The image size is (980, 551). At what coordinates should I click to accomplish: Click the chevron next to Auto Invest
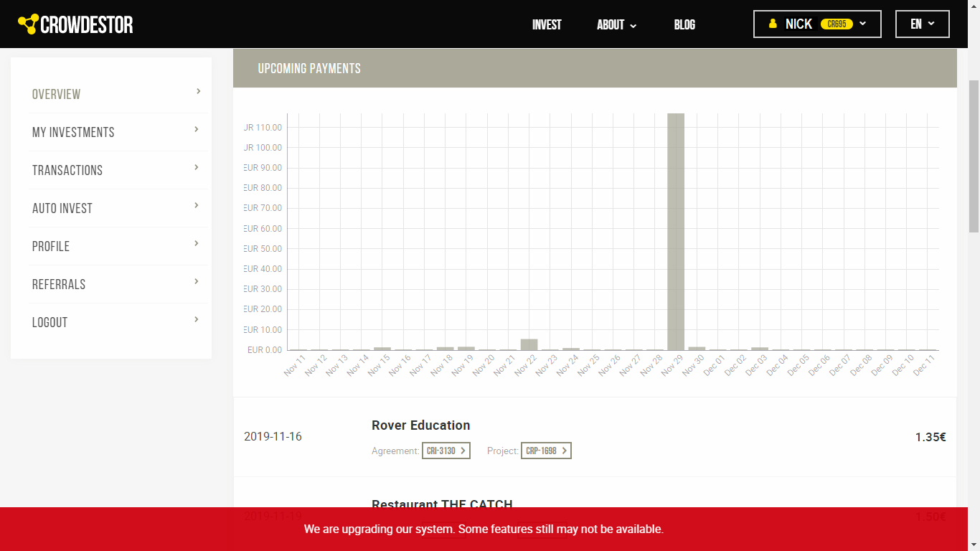197,205
